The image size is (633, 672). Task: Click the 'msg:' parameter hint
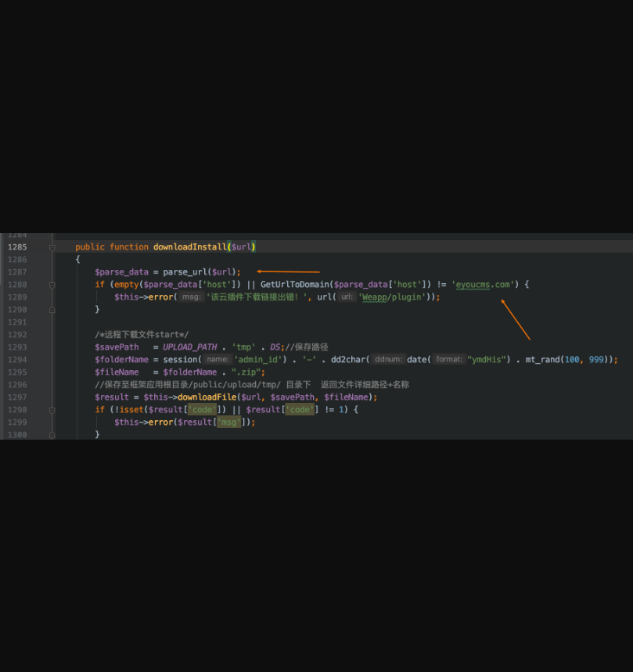[191, 297]
